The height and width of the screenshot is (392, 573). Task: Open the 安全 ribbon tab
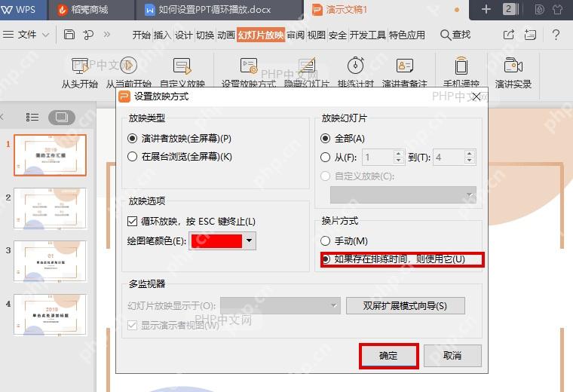click(337, 35)
